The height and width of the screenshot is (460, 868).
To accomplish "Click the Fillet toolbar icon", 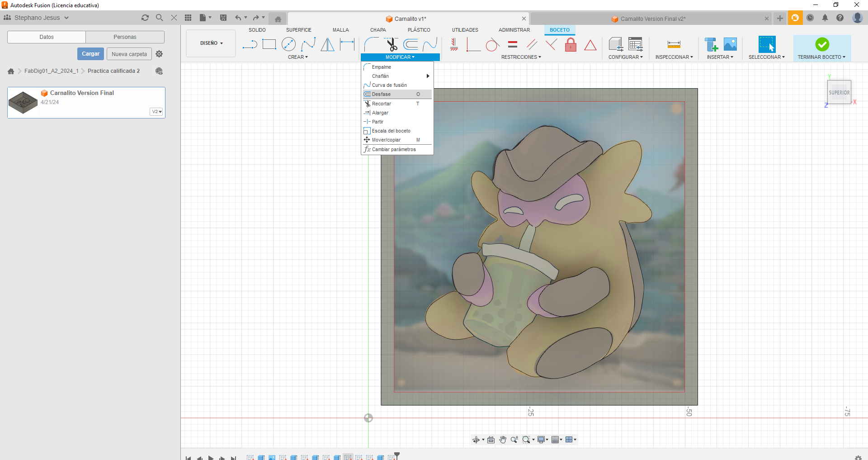I will pos(372,44).
